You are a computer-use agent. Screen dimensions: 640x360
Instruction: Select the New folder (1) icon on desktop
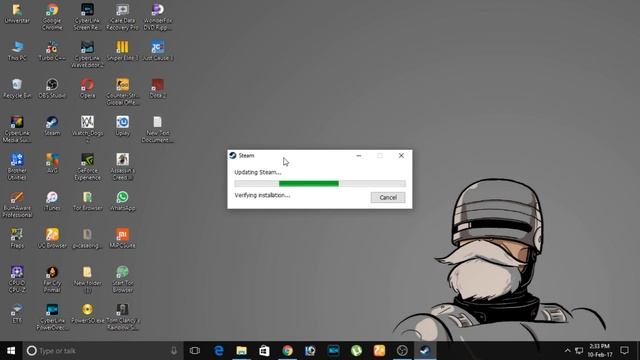(87, 279)
